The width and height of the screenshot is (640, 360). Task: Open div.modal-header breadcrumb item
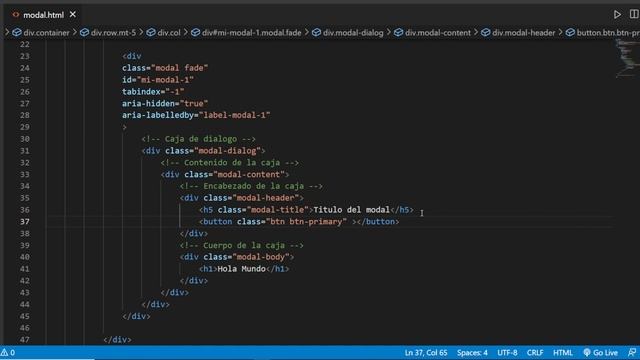tap(523, 33)
